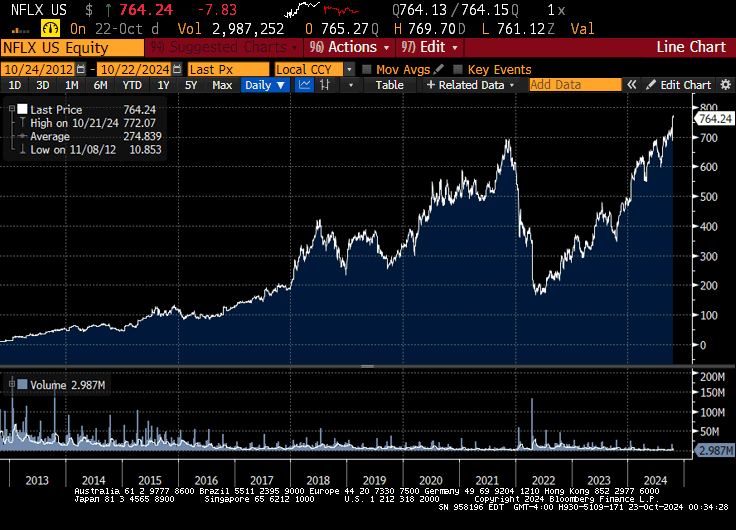The image size is (736, 530).
Task: Click the yellow gauge icon beside On 22-Oct
Action: 50,29
